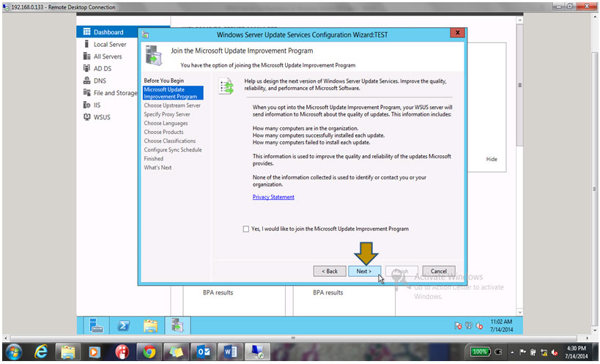This screenshot has height=364, width=600.
Task: Open Outlook from local taskbar
Action: 203,352
